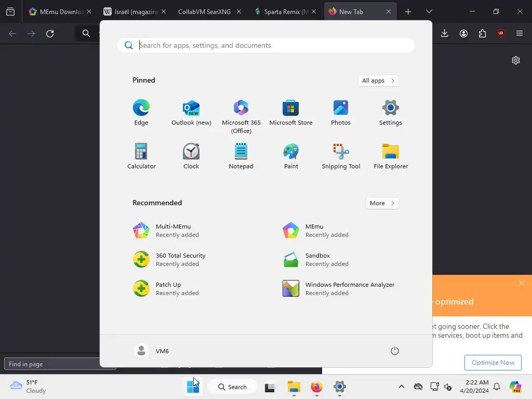Open the Firefox downloads panel
This screenshot has width=532, height=399.
point(445,33)
